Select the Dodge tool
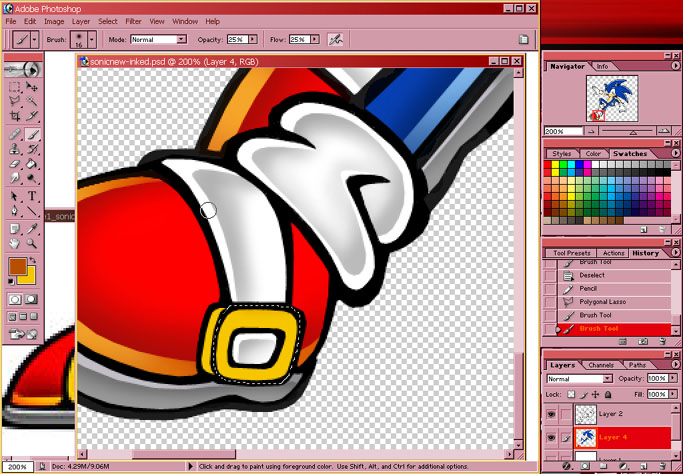 (31, 178)
